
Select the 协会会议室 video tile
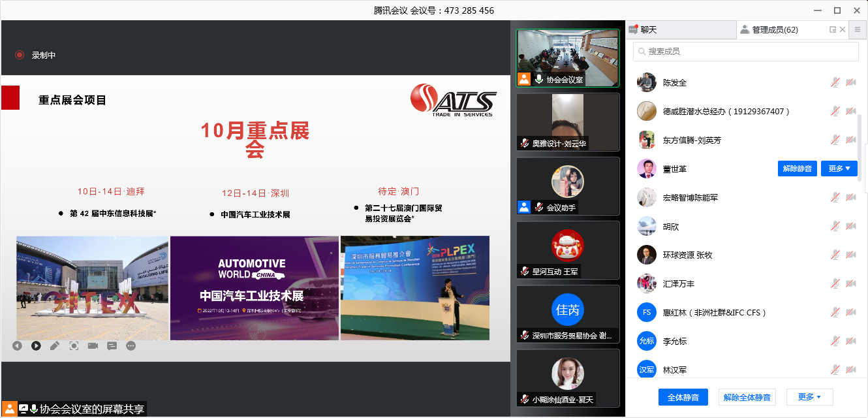point(568,58)
